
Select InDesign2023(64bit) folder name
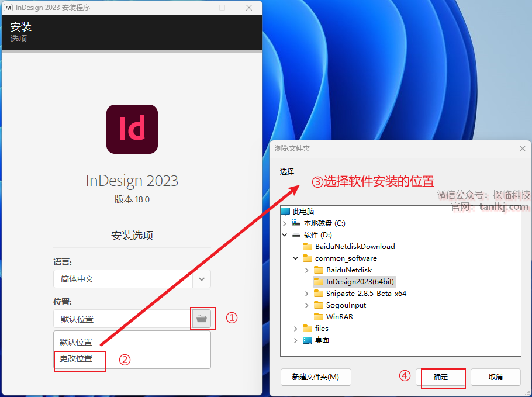[x=360, y=282]
